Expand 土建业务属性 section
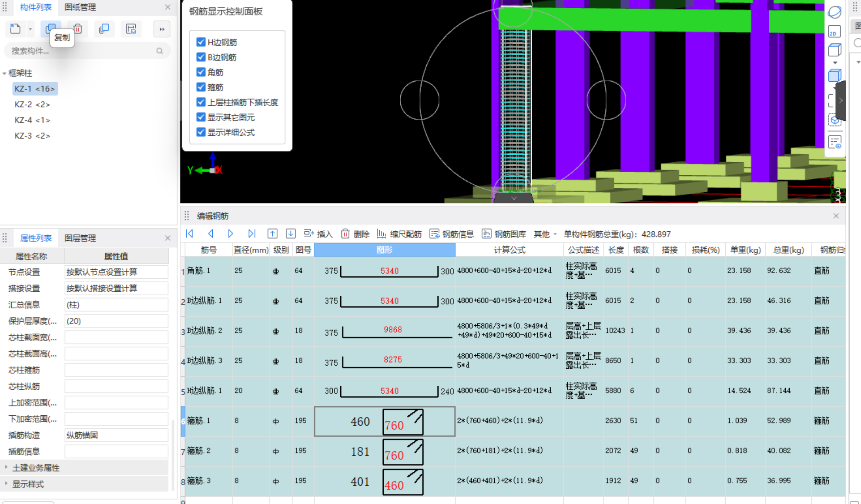This screenshot has width=861, height=504. click(6, 467)
